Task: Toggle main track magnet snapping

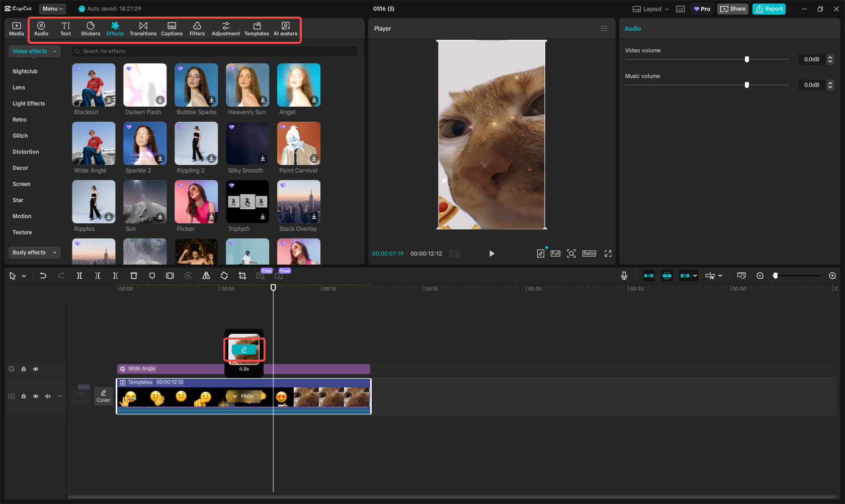Action: 649,276
